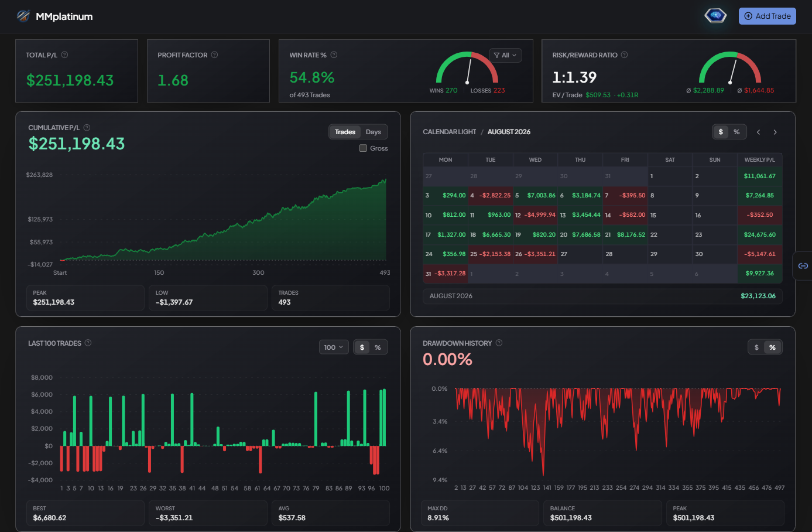This screenshot has width=812, height=532.
Task: Click the Profit Factor help icon
Action: pos(214,55)
